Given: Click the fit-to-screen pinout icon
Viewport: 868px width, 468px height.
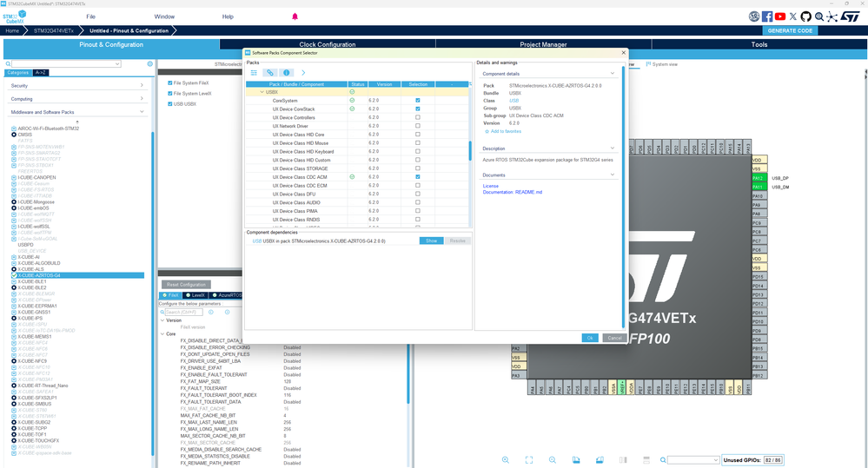Looking at the screenshot, I should (528, 460).
